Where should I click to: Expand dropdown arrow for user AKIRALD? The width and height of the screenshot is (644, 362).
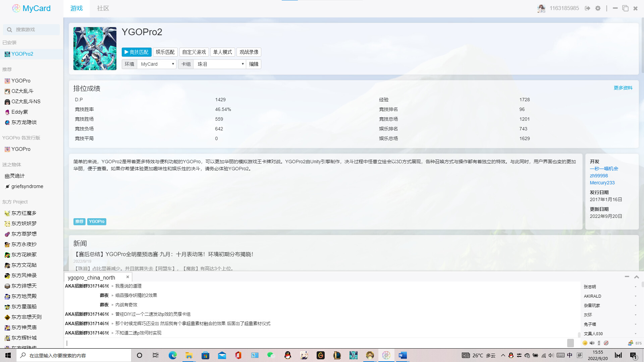coord(636,296)
